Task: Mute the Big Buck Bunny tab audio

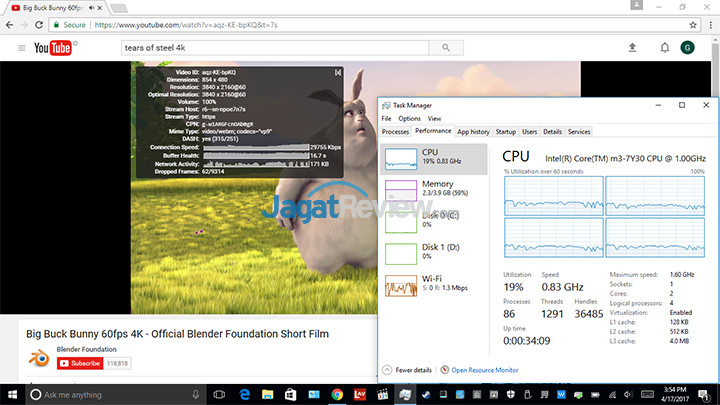Action: (x=91, y=8)
